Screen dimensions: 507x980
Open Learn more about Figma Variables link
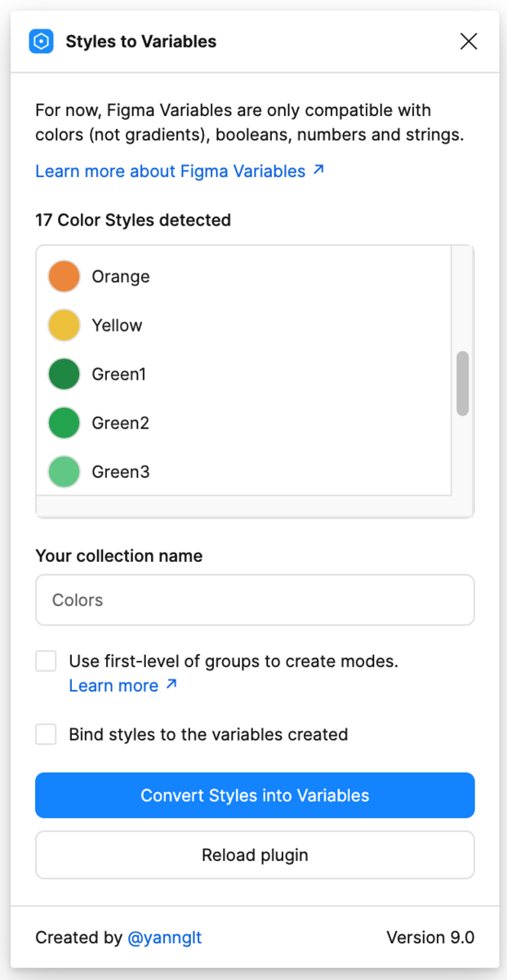click(170, 171)
